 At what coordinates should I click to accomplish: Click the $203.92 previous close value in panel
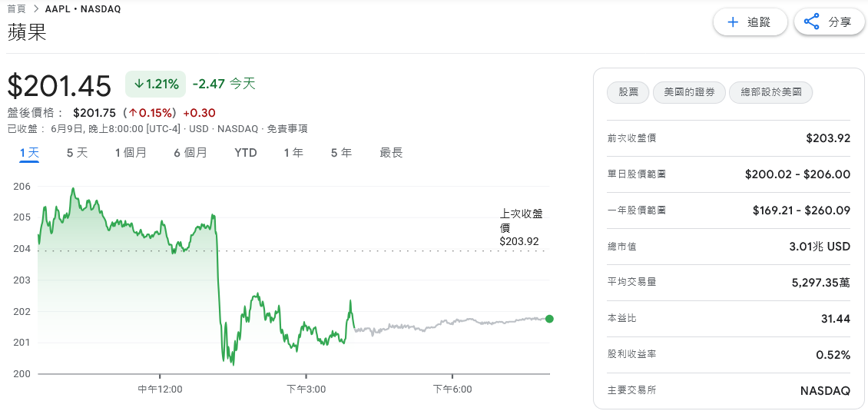coord(828,138)
